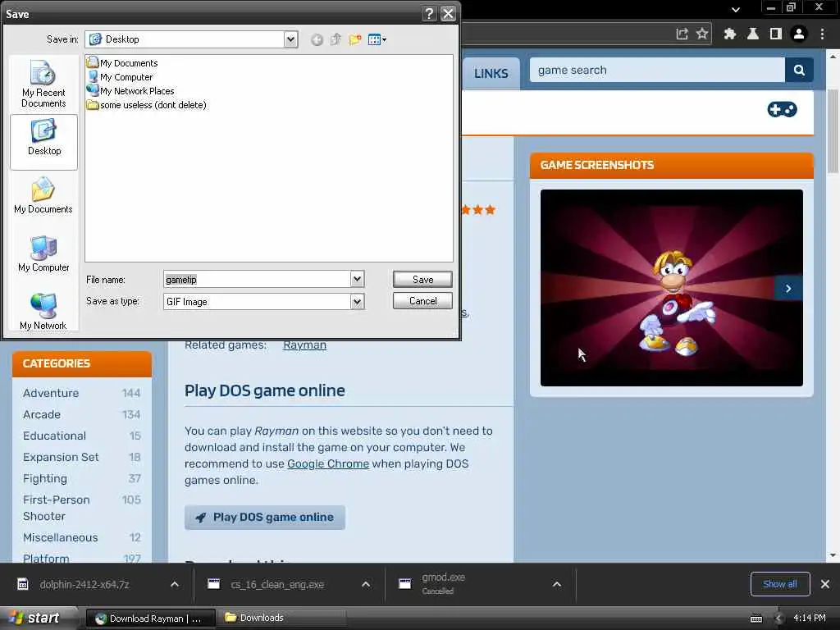Expand options for cs_16_clean_eng.exe download
Screen dimensions: 840x630
[x=366, y=584]
